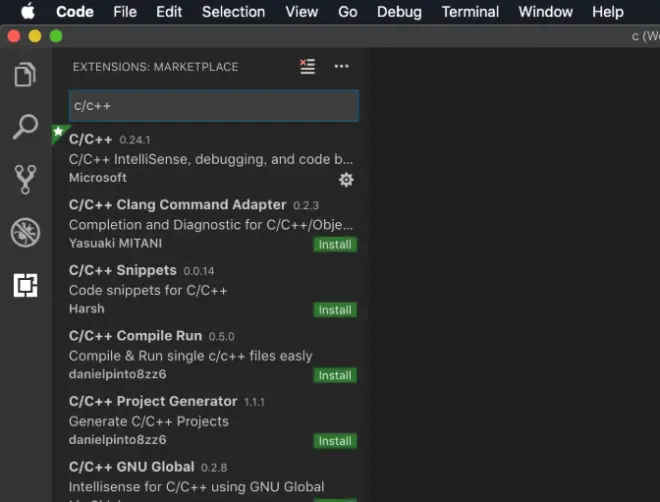Select C/C++ Project Generator title

(x=153, y=401)
